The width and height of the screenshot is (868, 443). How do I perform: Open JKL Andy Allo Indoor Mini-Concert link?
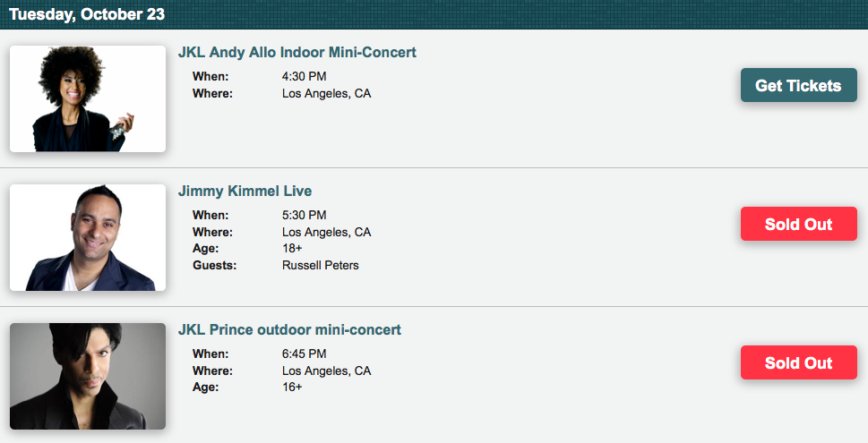pos(296,53)
